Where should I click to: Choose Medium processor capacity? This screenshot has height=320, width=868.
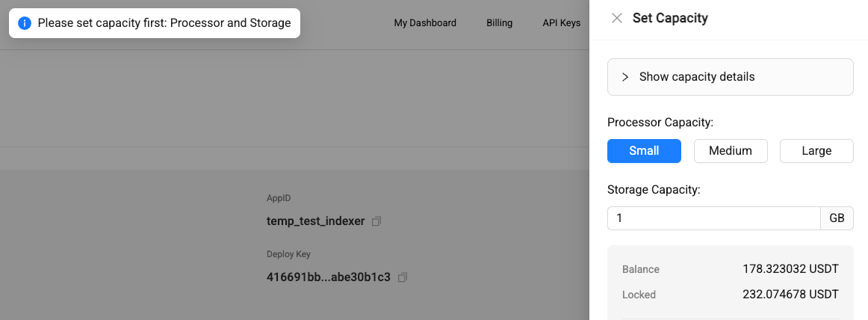730,151
